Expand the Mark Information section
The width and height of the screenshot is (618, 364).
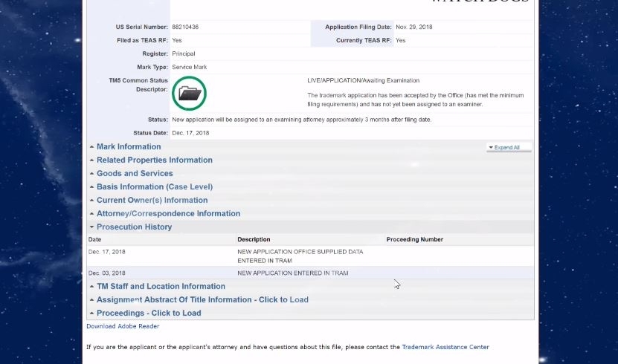(128, 147)
